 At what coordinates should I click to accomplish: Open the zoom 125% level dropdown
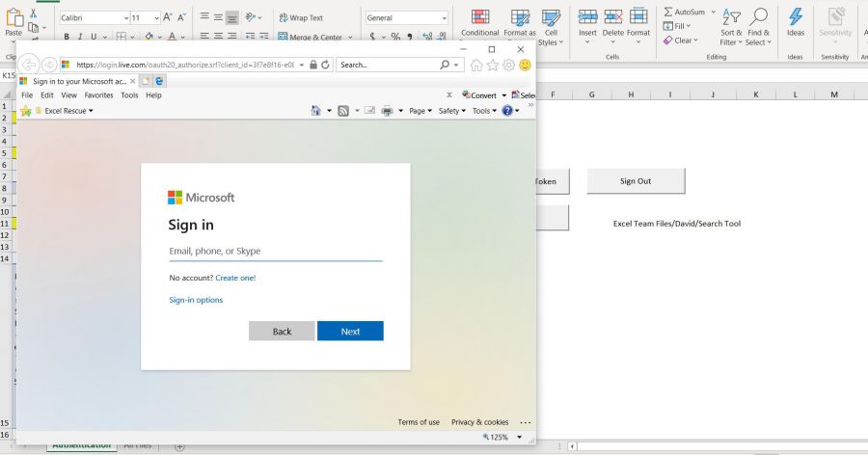coord(519,438)
